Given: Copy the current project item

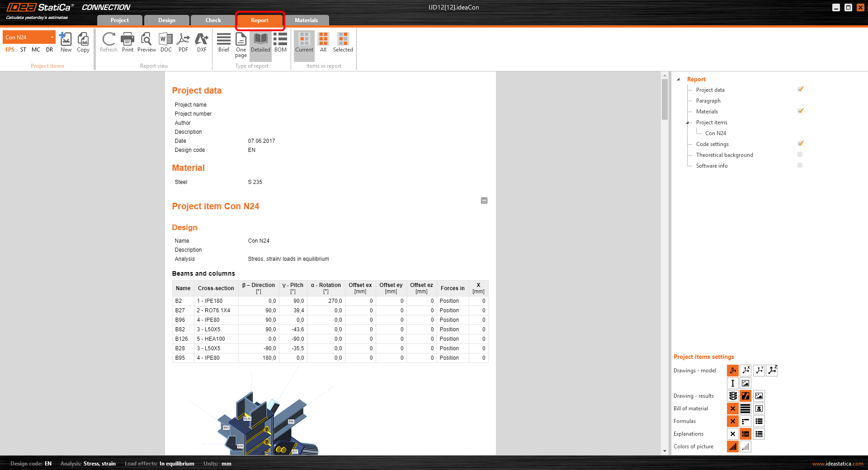Looking at the screenshot, I should pos(83,42).
